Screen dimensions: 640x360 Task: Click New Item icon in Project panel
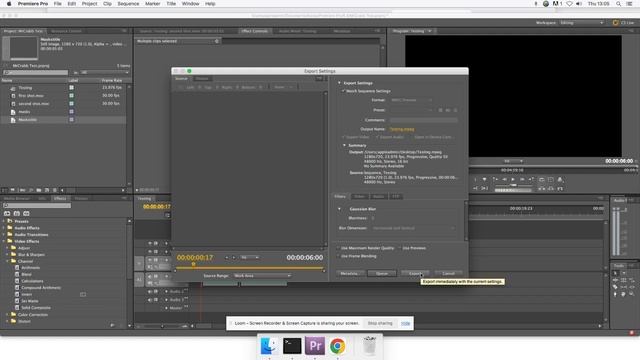pos(47,190)
